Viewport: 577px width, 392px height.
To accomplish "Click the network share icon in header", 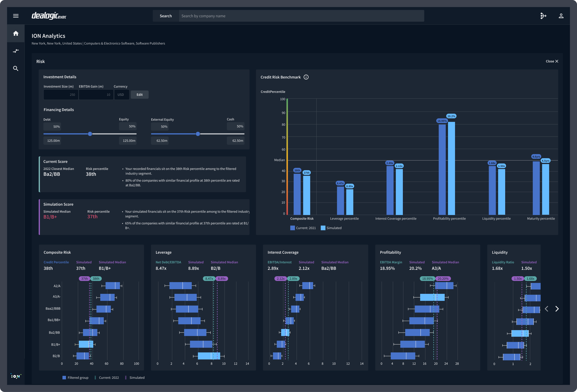I will (543, 16).
